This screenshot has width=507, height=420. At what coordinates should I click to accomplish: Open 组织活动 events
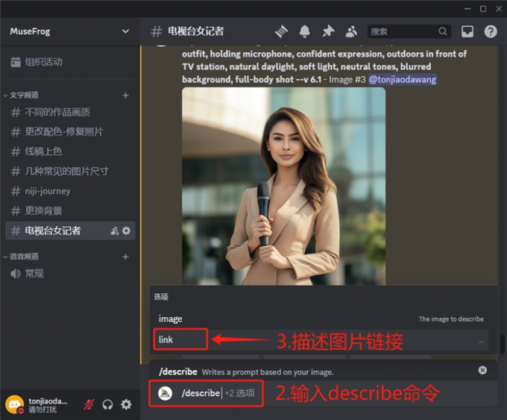click(x=69, y=62)
